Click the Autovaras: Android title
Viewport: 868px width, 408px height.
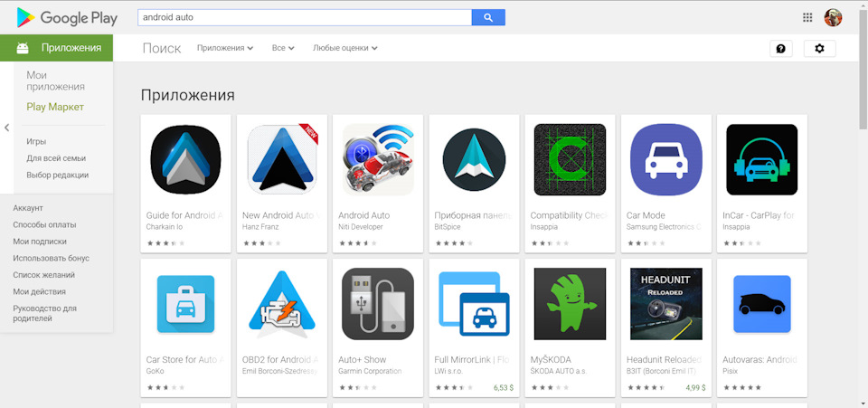click(x=760, y=359)
